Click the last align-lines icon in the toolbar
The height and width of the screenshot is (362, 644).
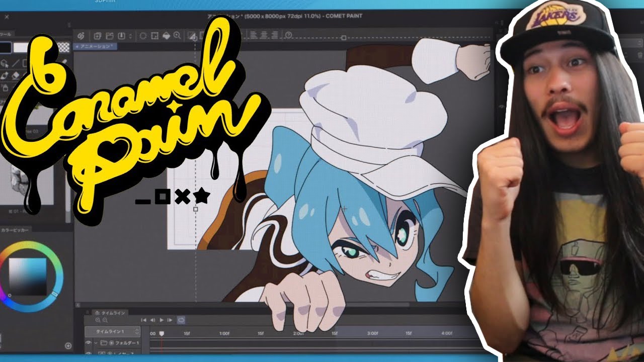click(x=275, y=35)
